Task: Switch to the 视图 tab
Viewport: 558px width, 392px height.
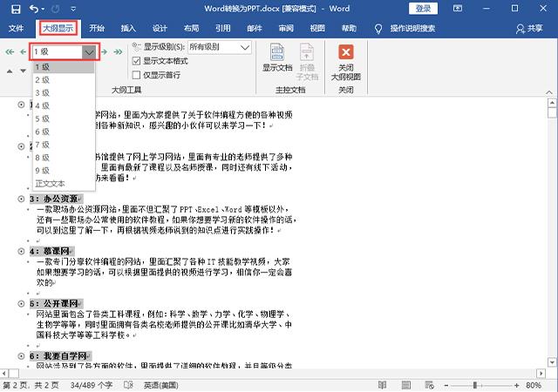Action: pos(317,28)
